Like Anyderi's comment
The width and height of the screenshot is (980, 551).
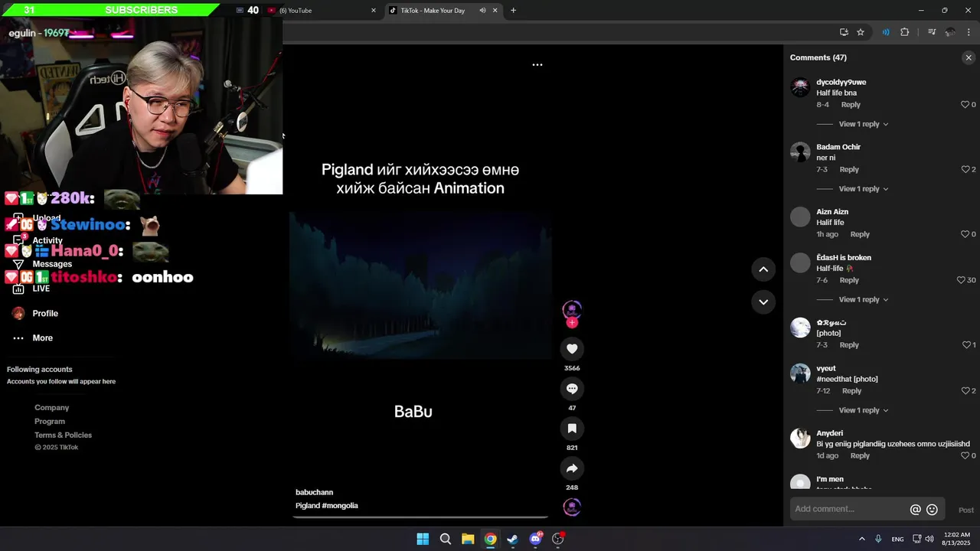965,455
